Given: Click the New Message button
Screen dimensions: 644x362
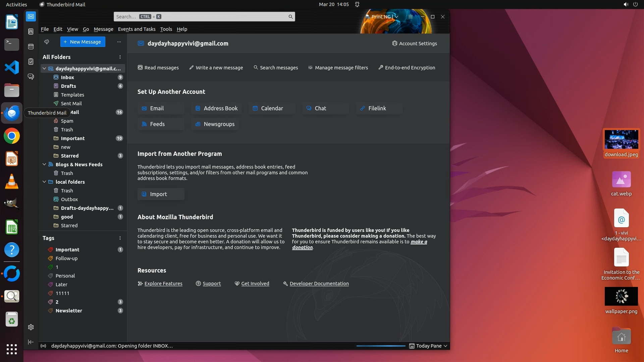Looking at the screenshot, I should [x=83, y=42].
